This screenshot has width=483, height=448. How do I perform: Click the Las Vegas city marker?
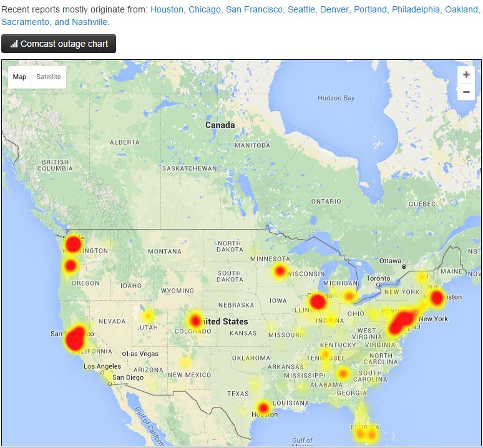click(124, 354)
